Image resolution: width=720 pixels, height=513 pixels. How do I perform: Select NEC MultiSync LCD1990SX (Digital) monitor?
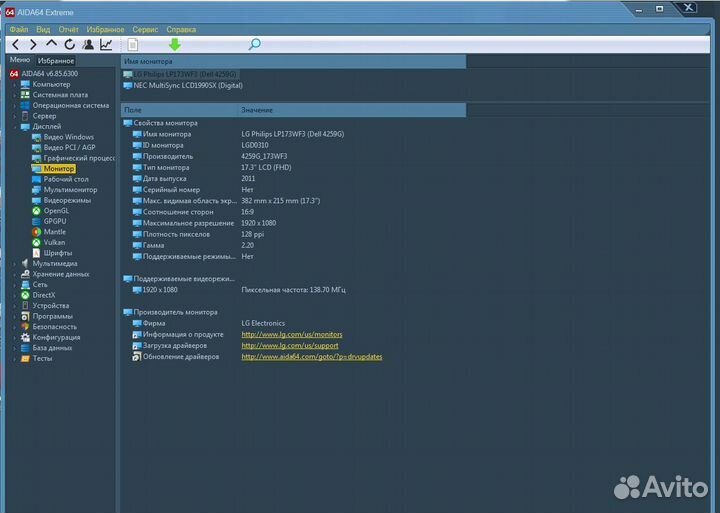183,85
